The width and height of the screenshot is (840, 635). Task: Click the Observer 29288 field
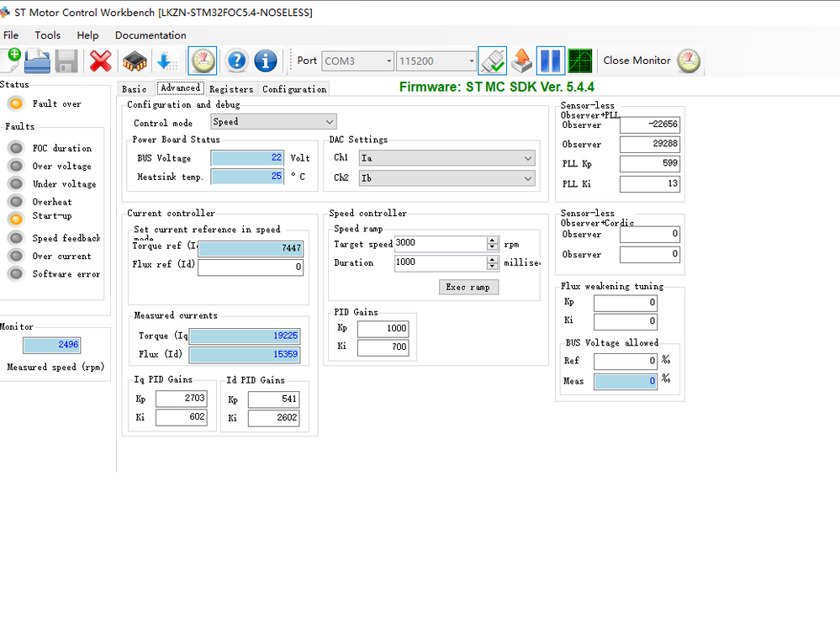click(x=650, y=144)
